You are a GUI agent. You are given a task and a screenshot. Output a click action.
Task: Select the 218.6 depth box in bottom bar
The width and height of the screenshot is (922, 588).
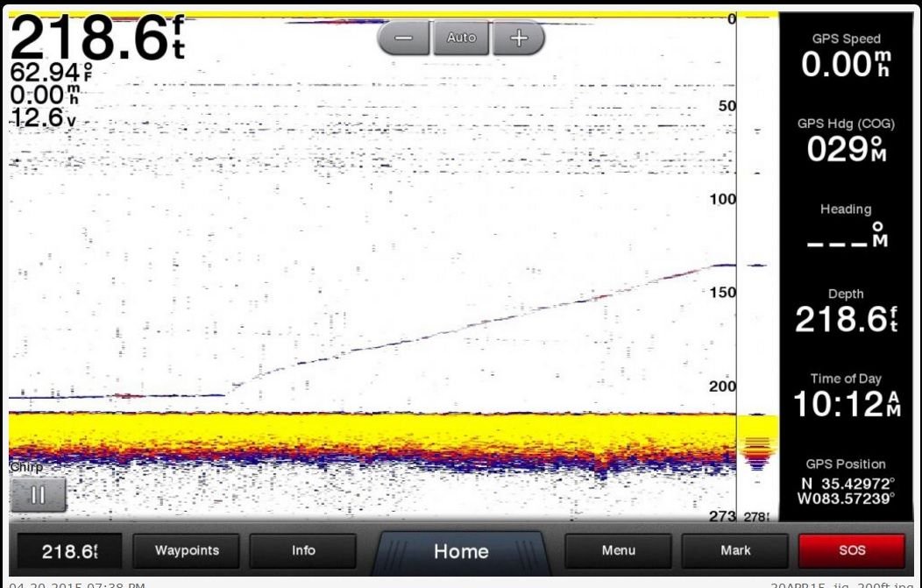pyautogui.click(x=69, y=551)
